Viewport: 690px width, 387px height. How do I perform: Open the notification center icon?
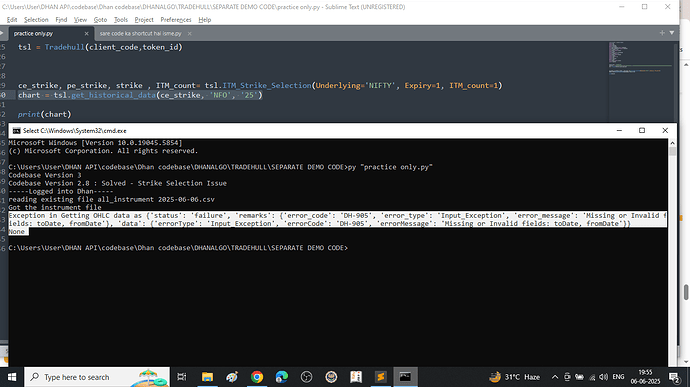pos(674,377)
